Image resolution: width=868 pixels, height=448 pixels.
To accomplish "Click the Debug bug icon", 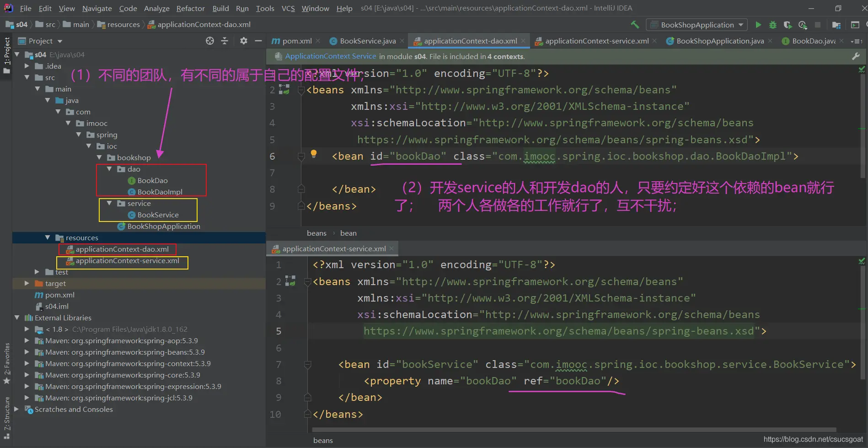I will click(773, 25).
